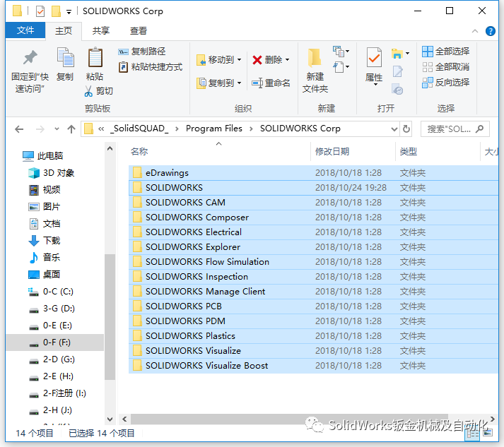Click the Properties (属性) checkmark icon

[374, 58]
